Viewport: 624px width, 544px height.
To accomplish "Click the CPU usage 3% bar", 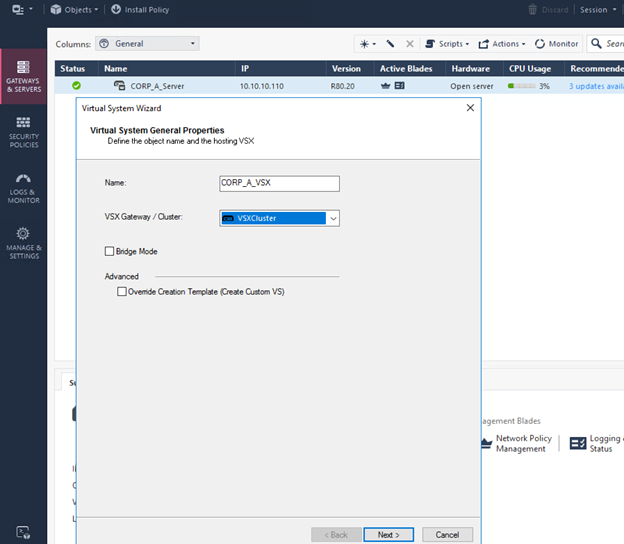I will 521,86.
